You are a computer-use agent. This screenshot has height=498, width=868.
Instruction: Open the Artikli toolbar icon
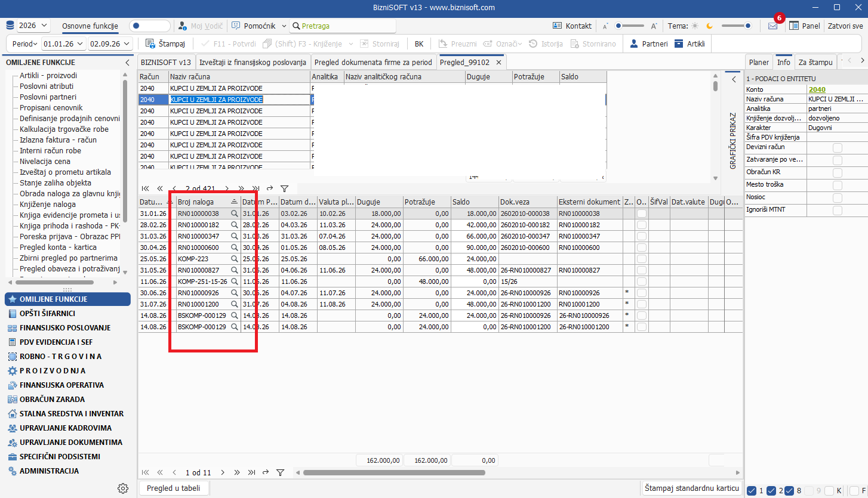[679, 44]
